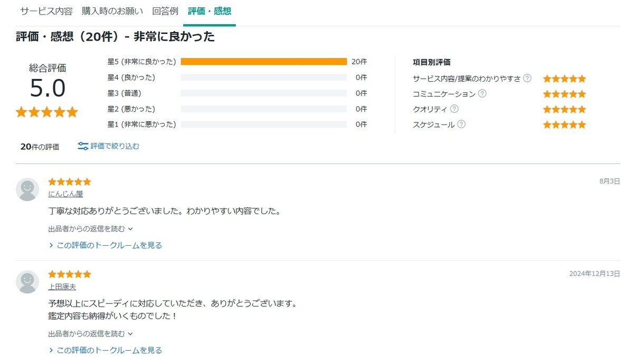The image size is (644, 359).
Task: Click help icon next to スケジュール
Action: click(461, 124)
